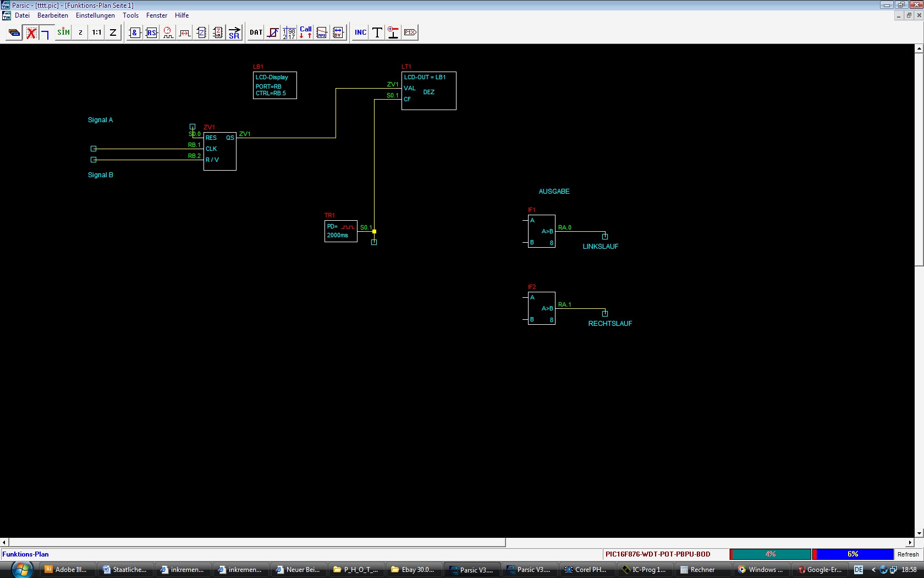The image size is (924, 578).
Task: Select the ZV1 counter block
Action: pos(220,151)
